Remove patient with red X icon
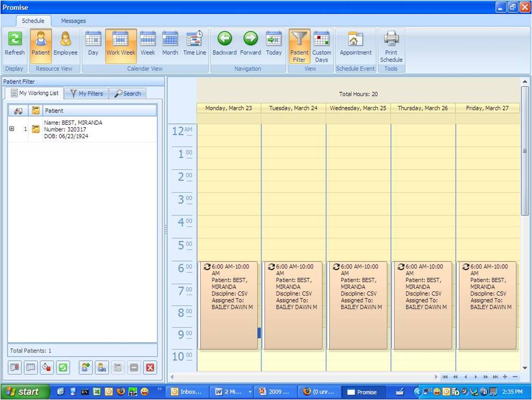Screen dimensions: 532x400 pos(150,367)
